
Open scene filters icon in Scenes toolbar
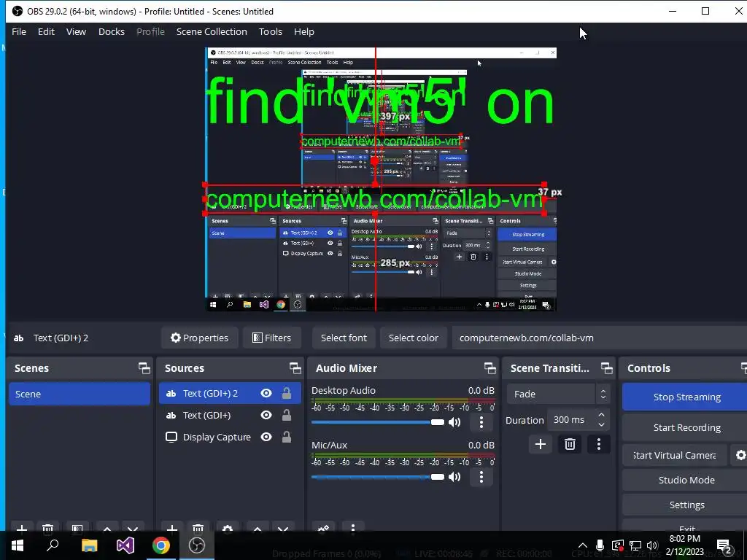pyautogui.click(x=77, y=528)
